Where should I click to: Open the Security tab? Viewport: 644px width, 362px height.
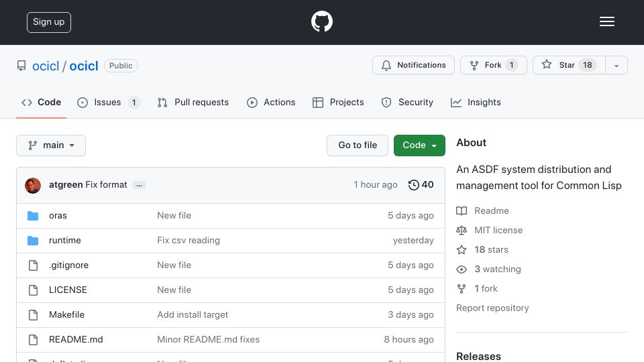407,102
